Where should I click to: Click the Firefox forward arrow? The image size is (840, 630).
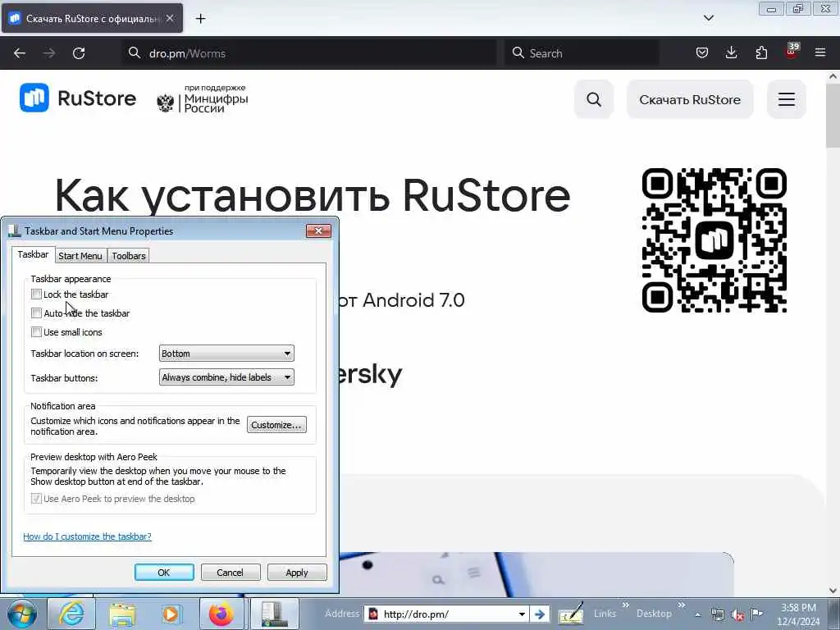point(48,53)
